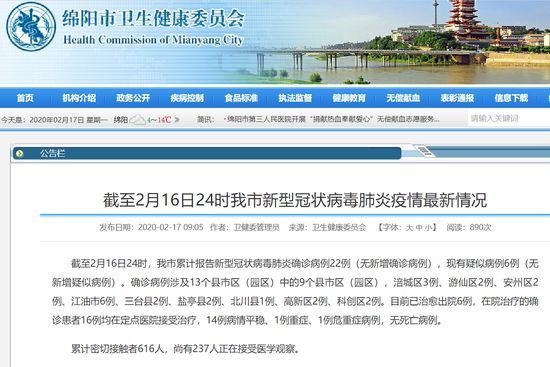This screenshot has width=550, height=367.
Task: Click the cloudy weather icon
Action: click(x=138, y=120)
